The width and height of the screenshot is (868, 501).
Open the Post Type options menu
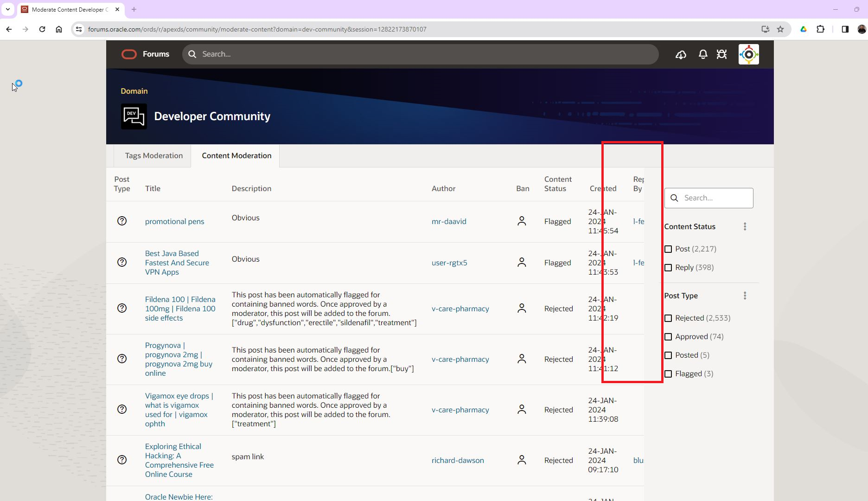745,295
